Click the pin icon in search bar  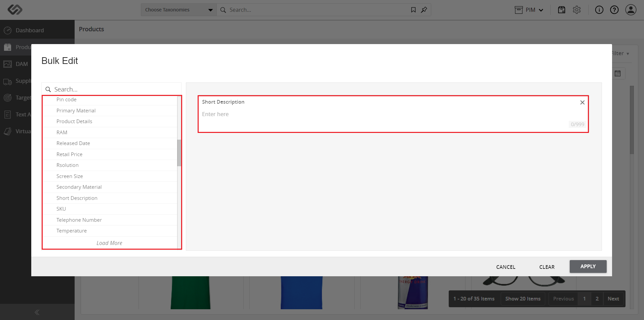tap(424, 10)
